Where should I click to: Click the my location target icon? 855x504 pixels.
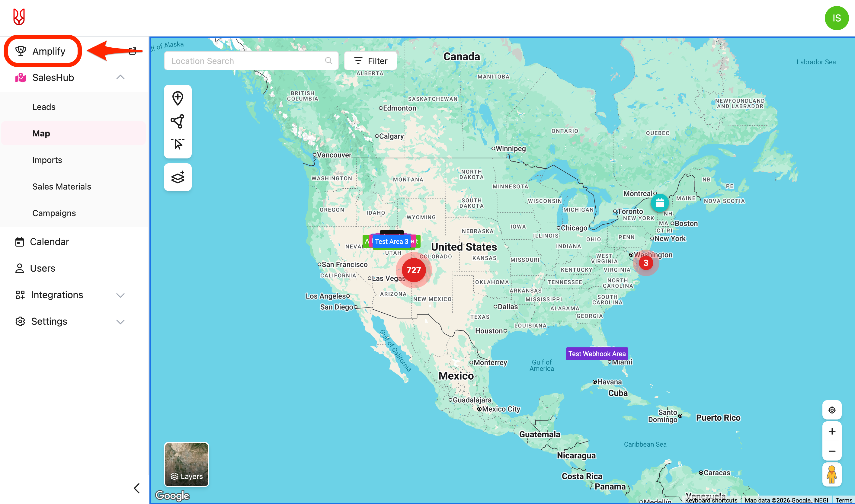pos(832,410)
